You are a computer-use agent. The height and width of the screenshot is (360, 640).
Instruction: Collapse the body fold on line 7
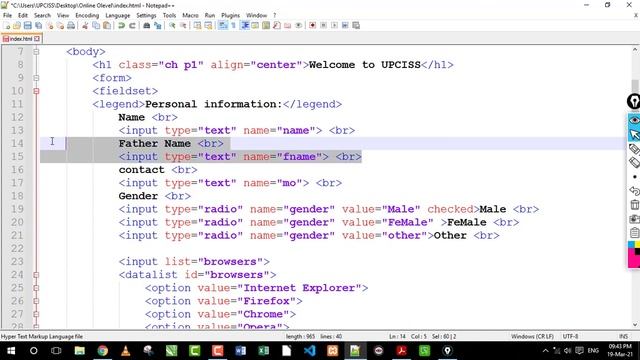tap(36, 52)
